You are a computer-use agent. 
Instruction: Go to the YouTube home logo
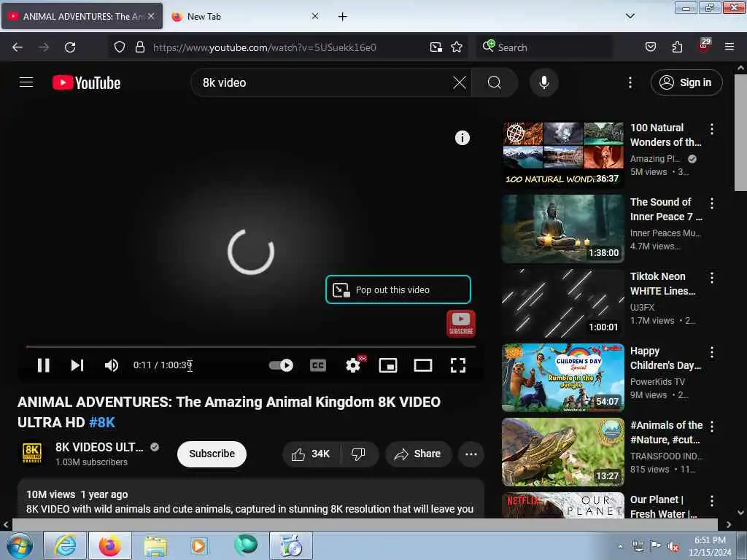point(86,83)
